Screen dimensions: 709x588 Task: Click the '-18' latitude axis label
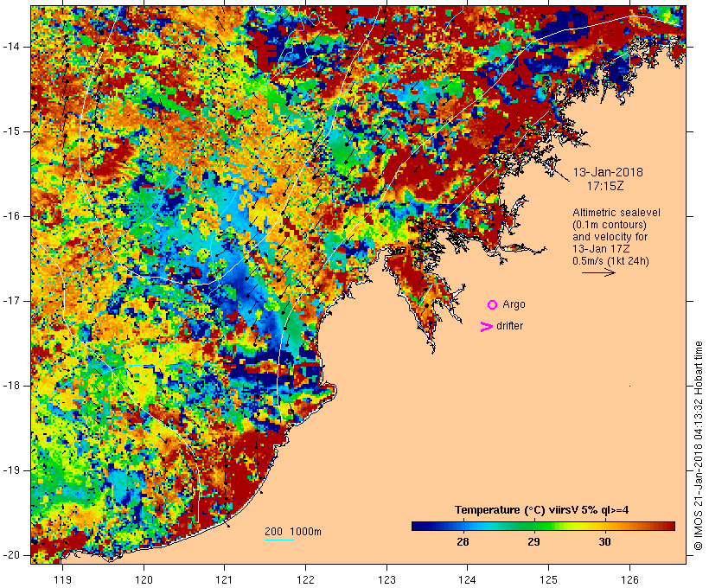11,386
